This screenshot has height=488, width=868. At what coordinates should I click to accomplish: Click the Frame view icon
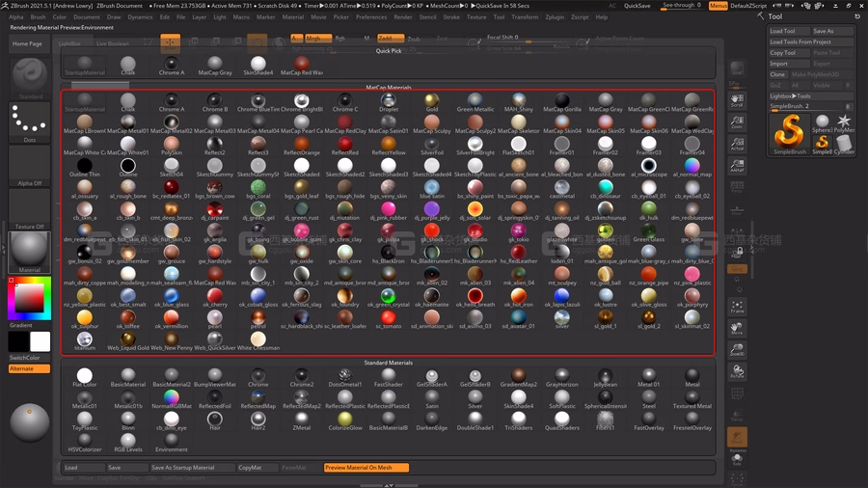click(x=737, y=307)
